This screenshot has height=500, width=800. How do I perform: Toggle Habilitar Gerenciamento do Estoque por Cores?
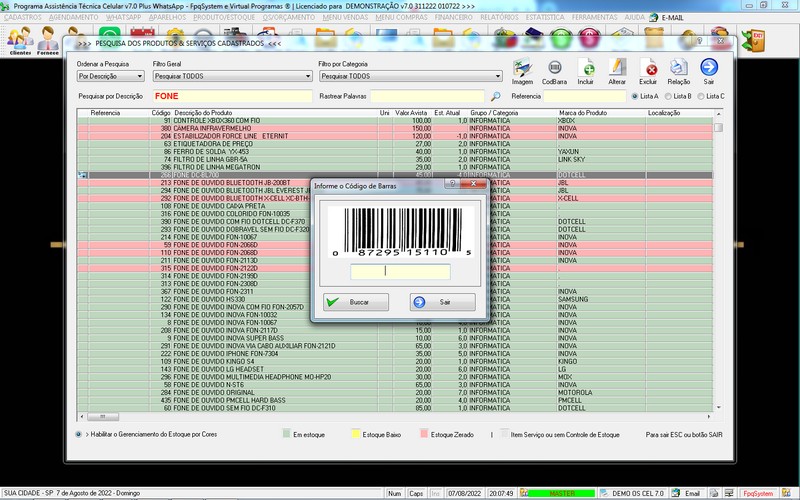coord(79,435)
